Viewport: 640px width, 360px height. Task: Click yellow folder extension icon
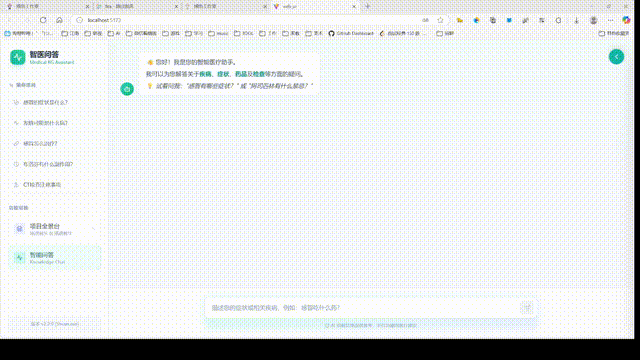coord(460,20)
